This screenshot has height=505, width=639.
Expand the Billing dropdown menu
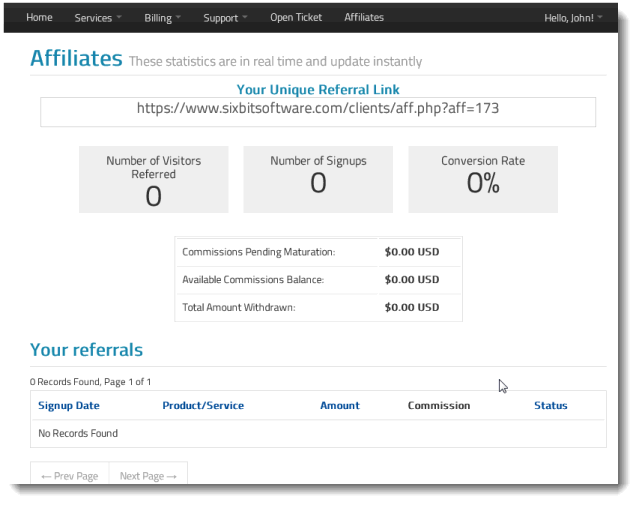162,18
